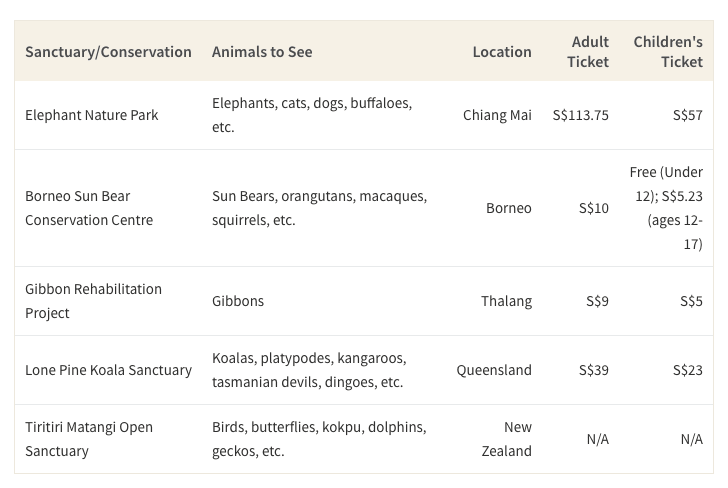Select the Koalas, platypodes, kangaroos animals cell
The height and width of the screenshot is (488, 728).
[x=309, y=370]
